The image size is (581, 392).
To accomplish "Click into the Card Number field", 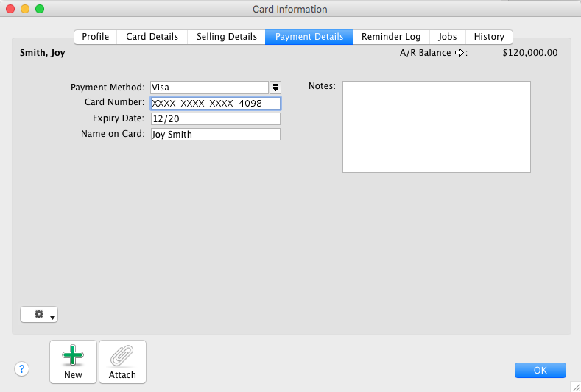I will (216, 103).
